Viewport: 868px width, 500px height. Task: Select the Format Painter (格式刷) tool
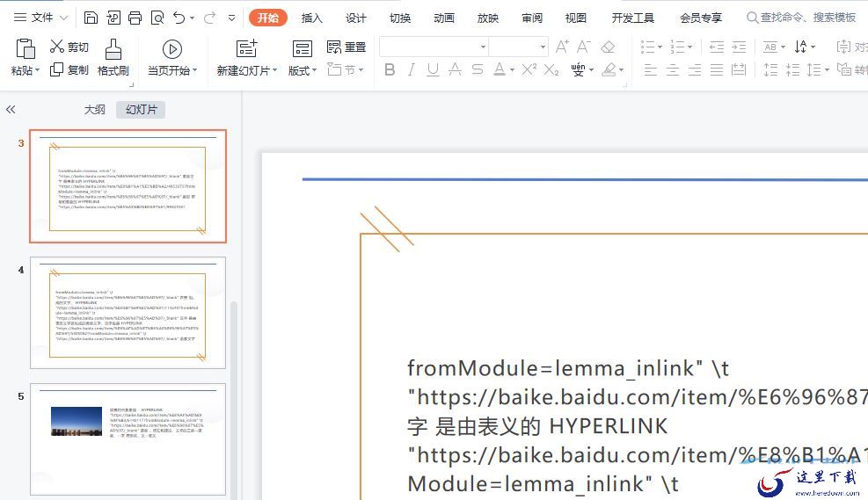[113, 57]
